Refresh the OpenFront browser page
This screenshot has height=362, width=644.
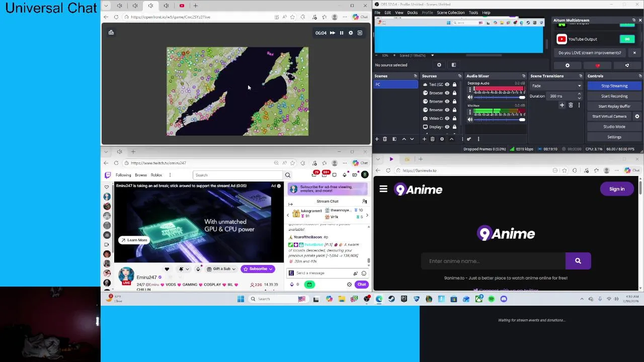pos(116,17)
